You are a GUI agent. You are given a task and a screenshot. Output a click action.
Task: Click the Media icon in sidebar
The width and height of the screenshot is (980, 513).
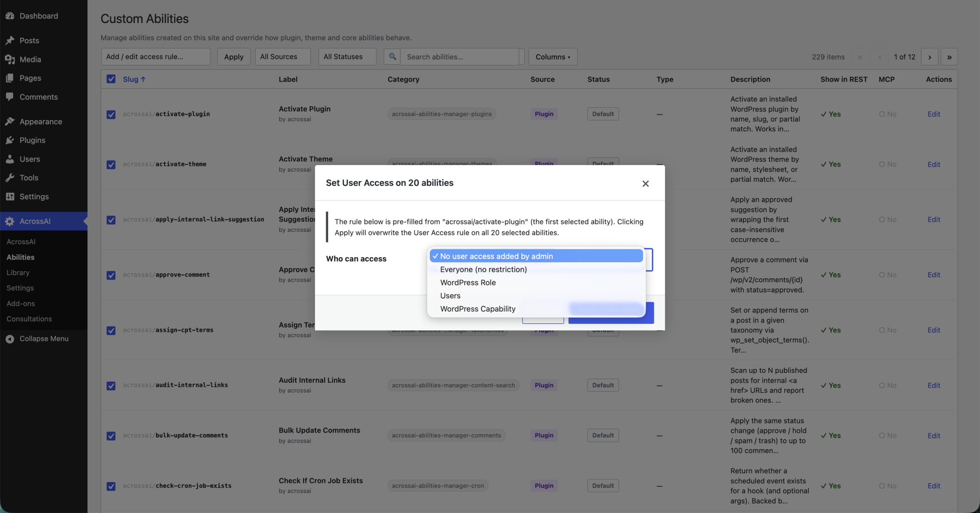[10, 59]
